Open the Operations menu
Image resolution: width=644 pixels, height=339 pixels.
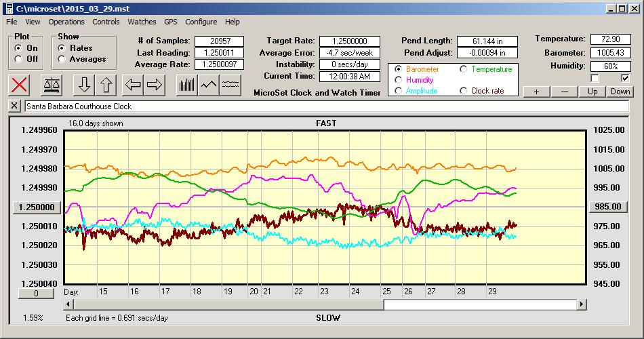[66, 22]
